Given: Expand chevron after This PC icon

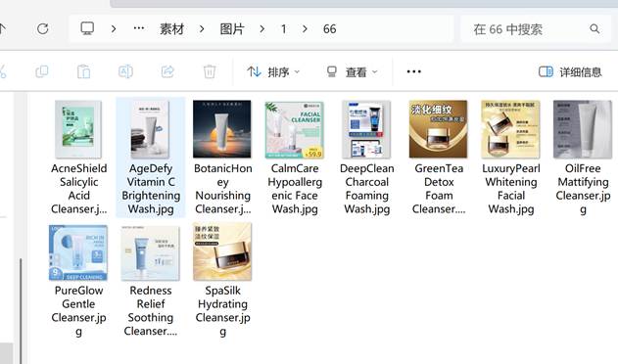Looking at the screenshot, I should (x=114, y=28).
